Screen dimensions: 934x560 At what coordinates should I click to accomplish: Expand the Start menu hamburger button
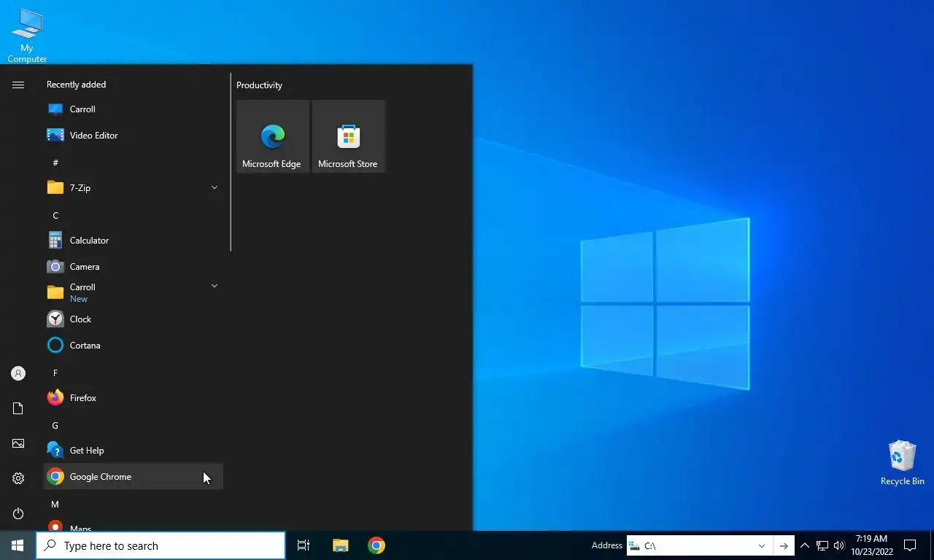(x=18, y=85)
